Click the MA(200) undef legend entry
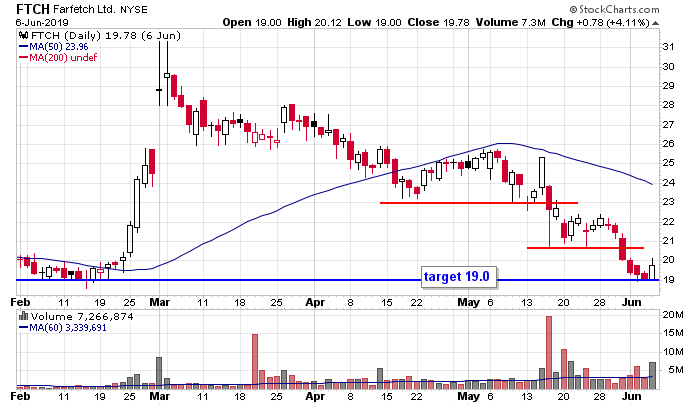 (58, 58)
